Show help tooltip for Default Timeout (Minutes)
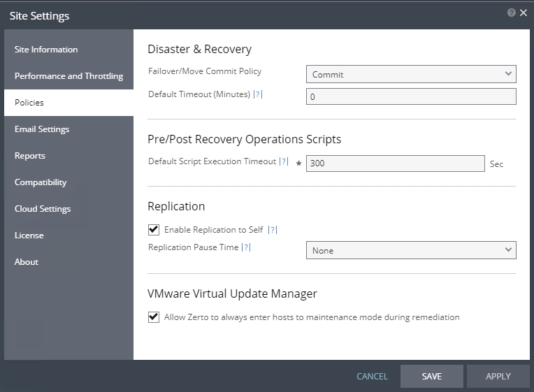This screenshot has width=534, height=392. point(258,94)
